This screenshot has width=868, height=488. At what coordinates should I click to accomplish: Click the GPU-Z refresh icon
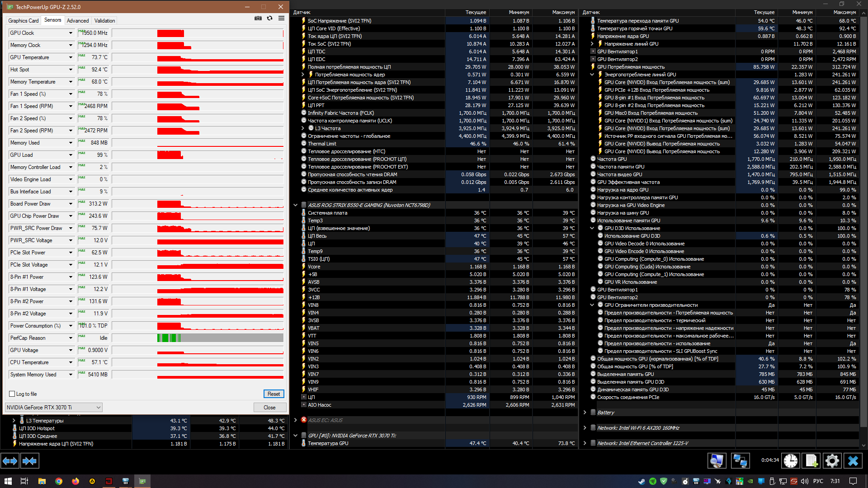pos(270,19)
